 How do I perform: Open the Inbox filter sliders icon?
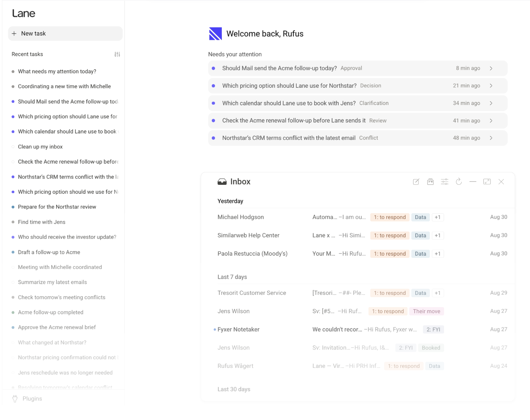pos(444,182)
